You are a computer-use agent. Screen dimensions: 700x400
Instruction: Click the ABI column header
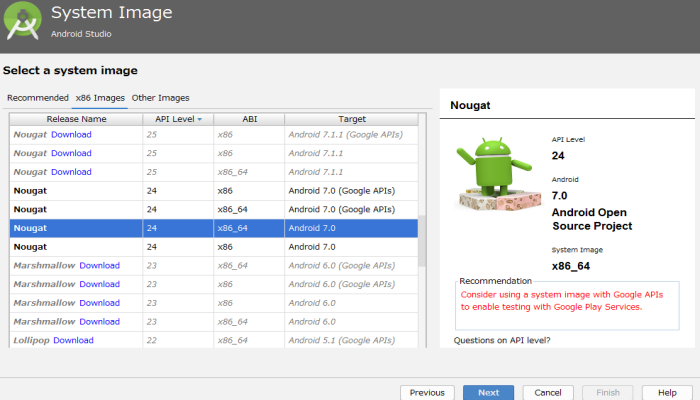(249, 119)
